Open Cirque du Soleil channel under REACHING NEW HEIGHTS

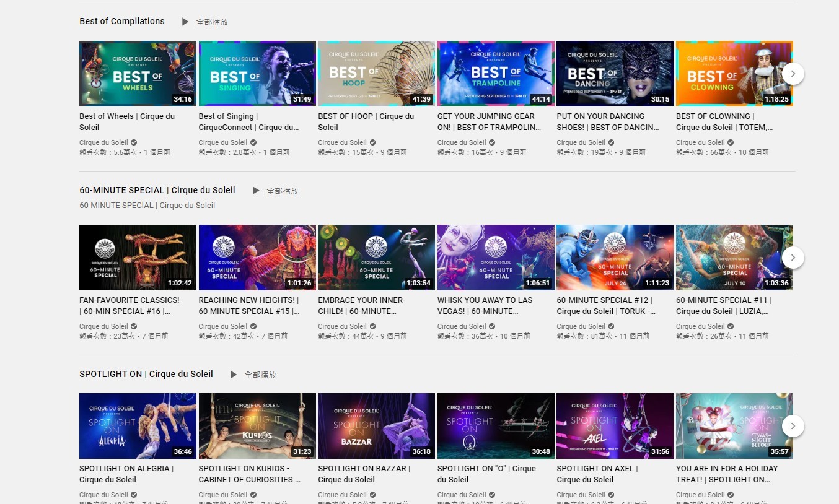(223, 326)
